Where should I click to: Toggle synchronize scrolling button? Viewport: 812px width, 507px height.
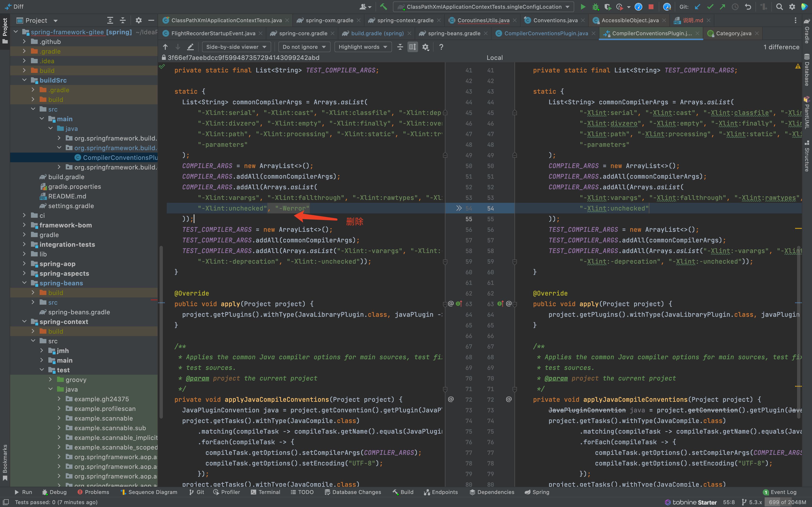pos(412,47)
